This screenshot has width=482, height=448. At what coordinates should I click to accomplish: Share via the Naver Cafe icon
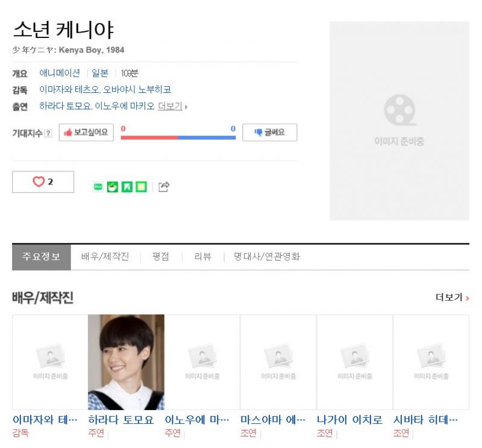[113, 187]
